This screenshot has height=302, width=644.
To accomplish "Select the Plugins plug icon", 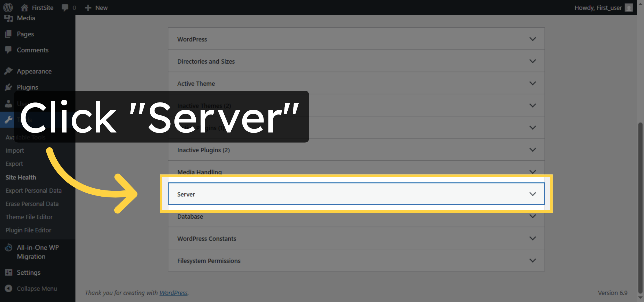I will [x=9, y=87].
